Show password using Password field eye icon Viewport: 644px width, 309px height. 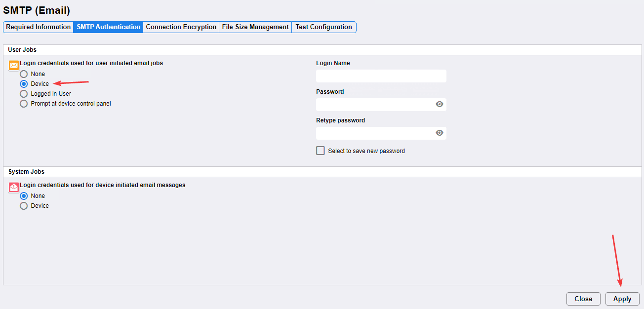[x=439, y=104]
